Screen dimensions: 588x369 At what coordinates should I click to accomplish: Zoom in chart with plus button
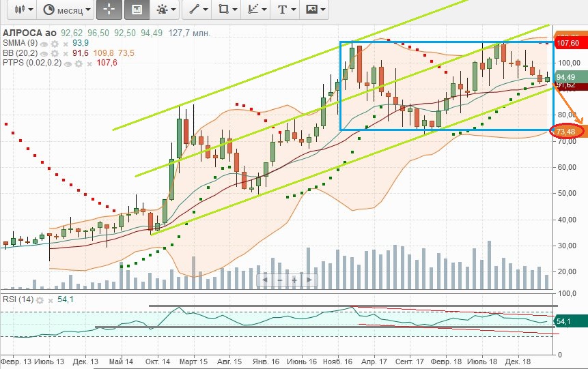coord(294,280)
